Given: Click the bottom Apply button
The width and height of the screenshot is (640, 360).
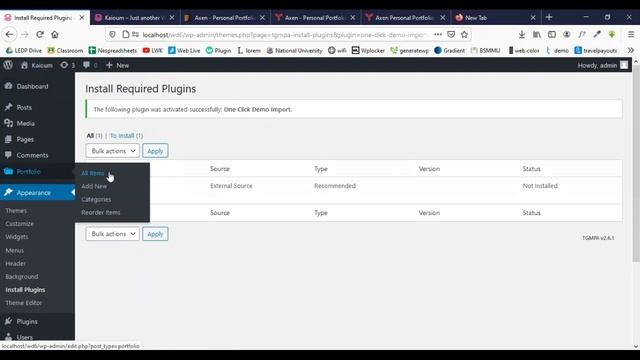Looking at the screenshot, I should point(155,234).
